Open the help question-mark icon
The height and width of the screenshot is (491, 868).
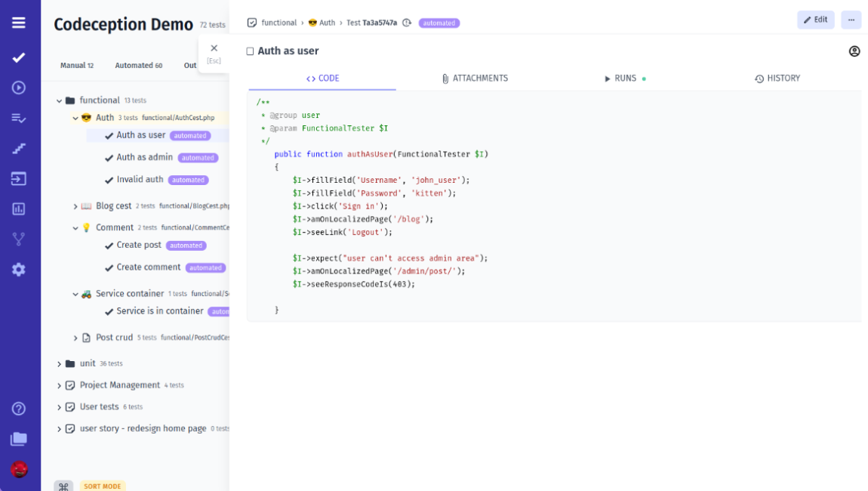19,408
